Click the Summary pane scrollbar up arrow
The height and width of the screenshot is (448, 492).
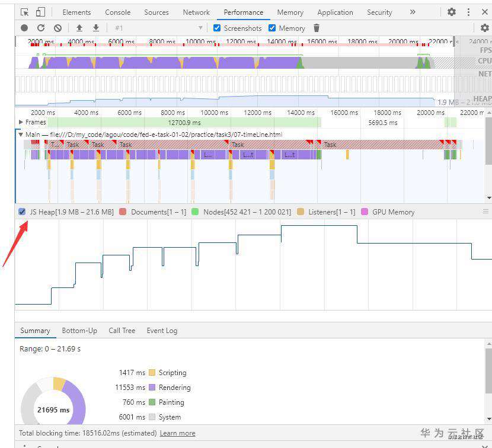tap(488, 344)
